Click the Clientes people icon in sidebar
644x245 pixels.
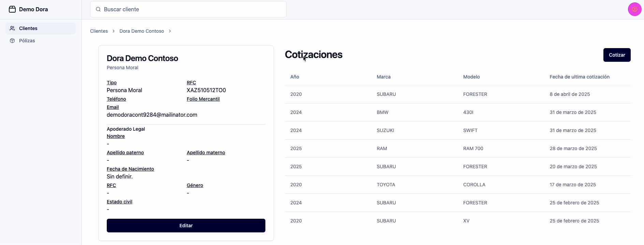(12, 28)
